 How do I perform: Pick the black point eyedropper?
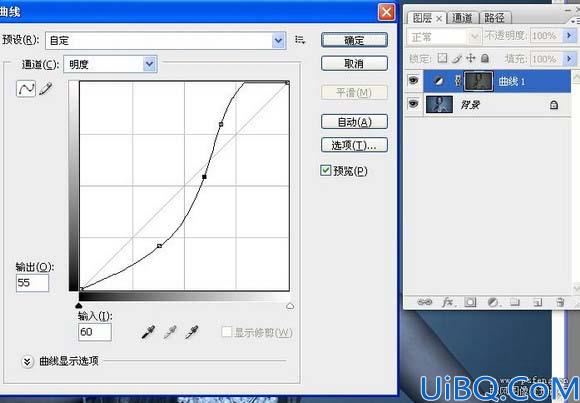coord(148,332)
